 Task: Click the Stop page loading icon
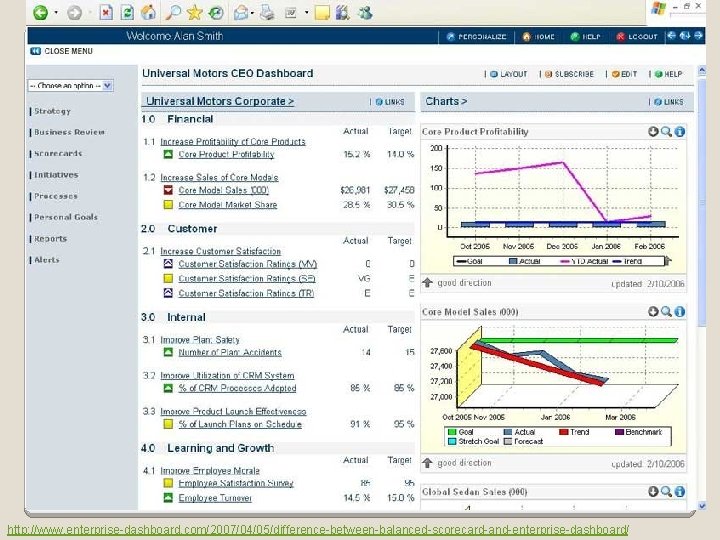point(106,12)
